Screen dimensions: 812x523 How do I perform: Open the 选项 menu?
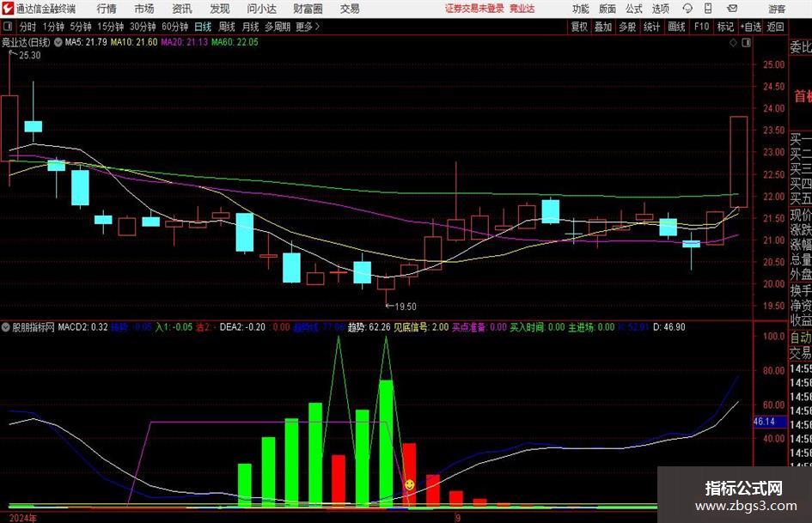660,9
